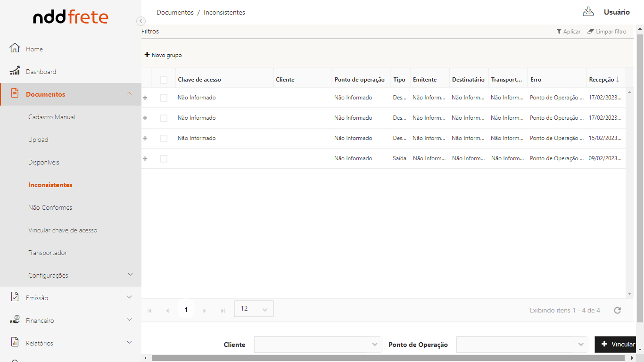Sort by the Recepção column header
This screenshot has height=362, width=644.
click(x=602, y=80)
